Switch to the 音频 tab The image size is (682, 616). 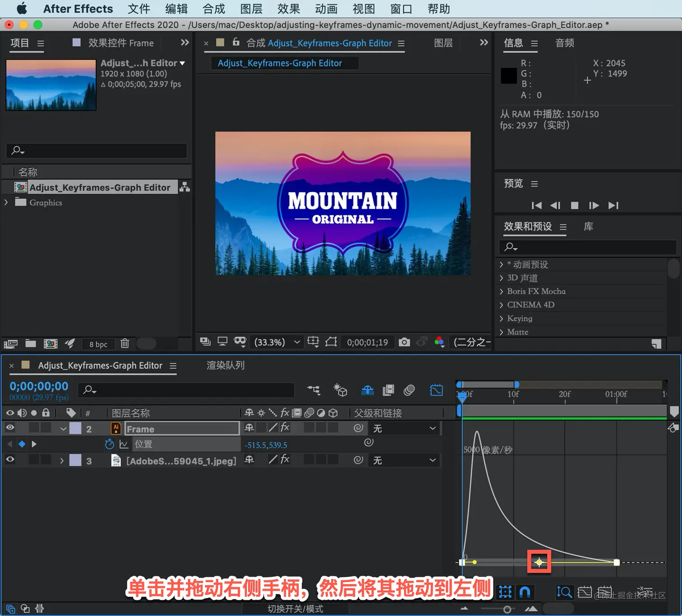[565, 43]
